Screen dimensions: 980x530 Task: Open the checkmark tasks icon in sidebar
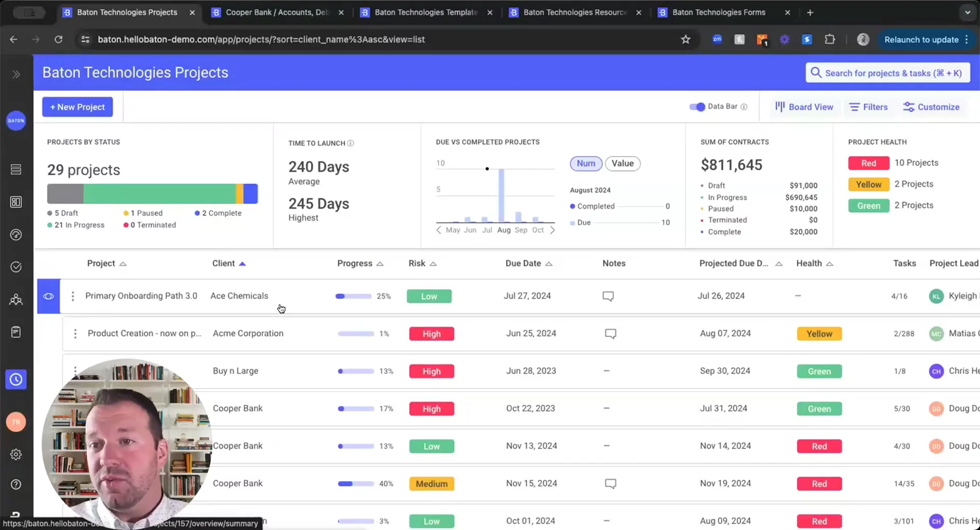(x=16, y=267)
